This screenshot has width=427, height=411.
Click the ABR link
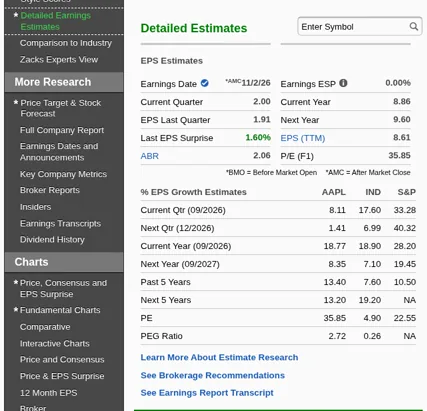click(150, 156)
